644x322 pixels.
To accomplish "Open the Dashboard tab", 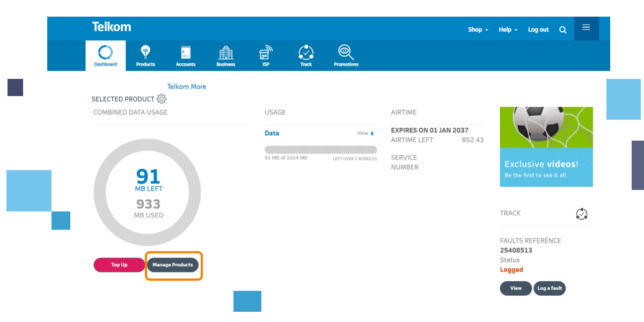I will [x=105, y=56].
